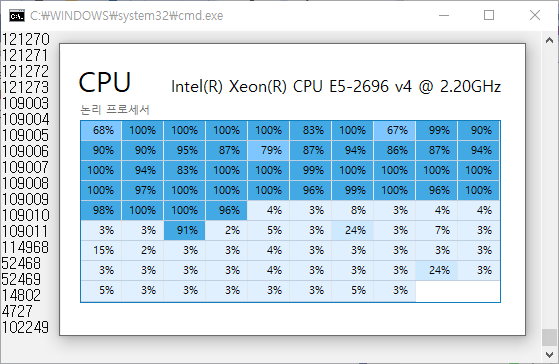Click the isolated 91% processor cell
559x364 pixels.
185,230
